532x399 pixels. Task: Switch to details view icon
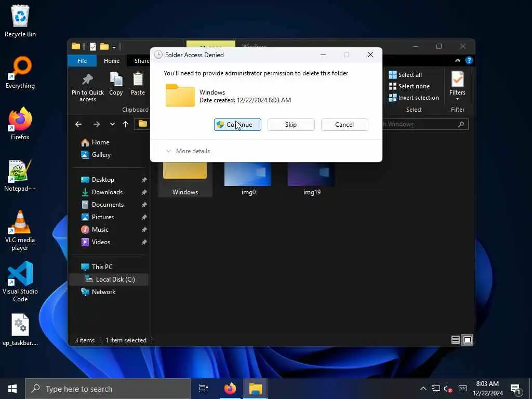pos(455,340)
